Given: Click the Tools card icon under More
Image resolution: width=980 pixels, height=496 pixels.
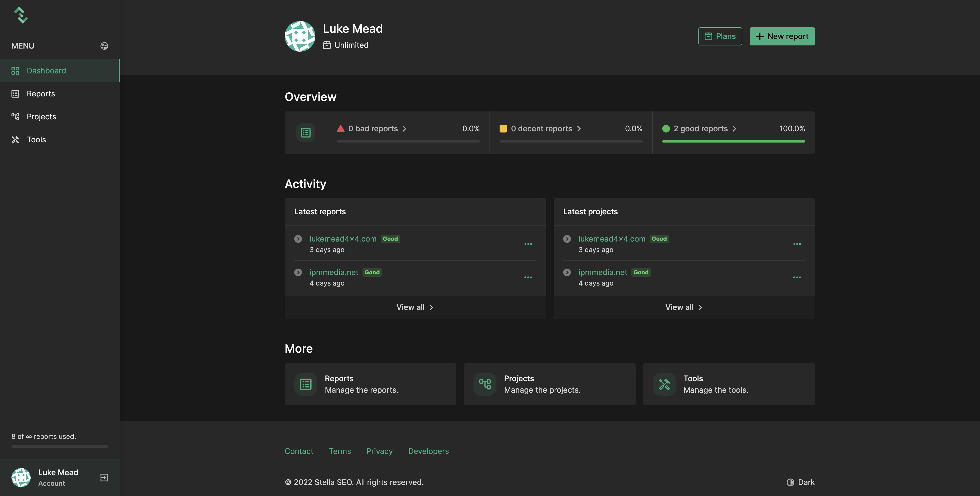Looking at the screenshot, I should pos(664,384).
